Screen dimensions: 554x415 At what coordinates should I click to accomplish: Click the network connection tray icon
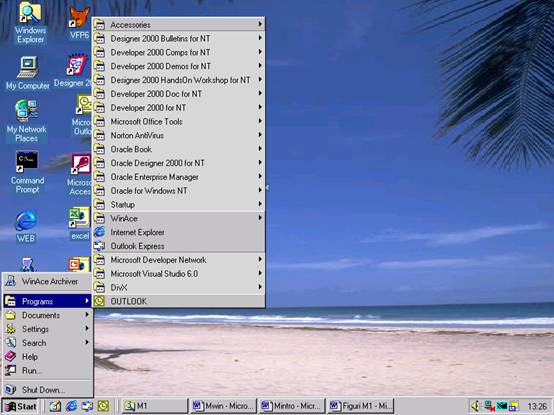[x=489, y=406]
